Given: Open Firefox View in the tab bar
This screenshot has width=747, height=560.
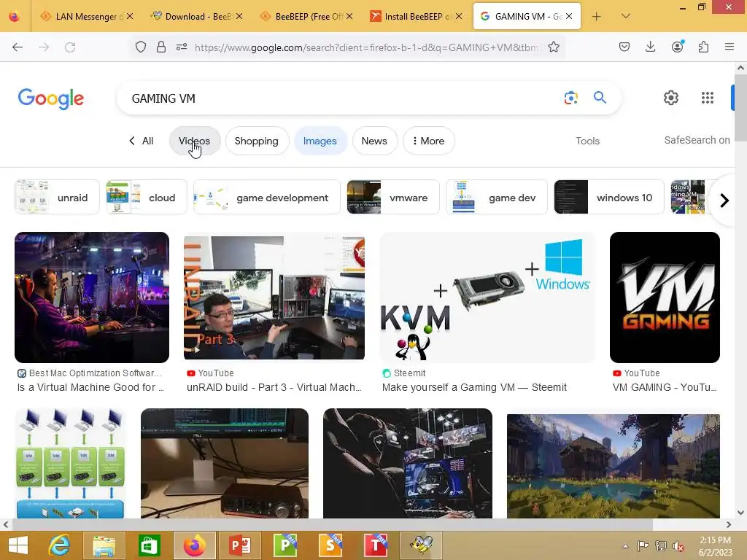Looking at the screenshot, I should tap(15, 16).
